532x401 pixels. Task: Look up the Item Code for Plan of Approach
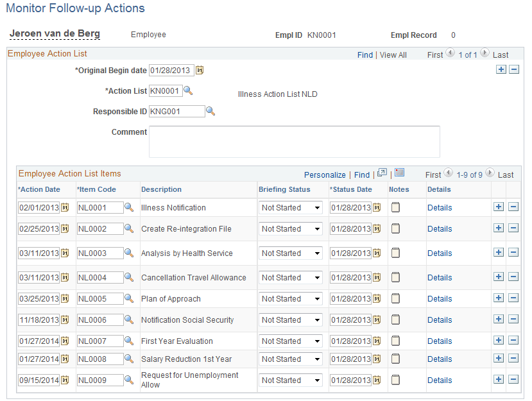127,298
